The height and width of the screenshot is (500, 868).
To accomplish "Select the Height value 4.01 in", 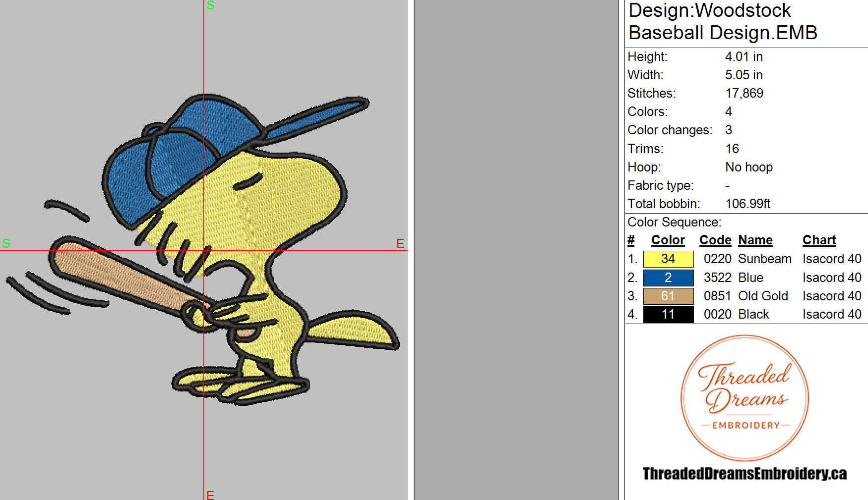I will [x=744, y=57].
